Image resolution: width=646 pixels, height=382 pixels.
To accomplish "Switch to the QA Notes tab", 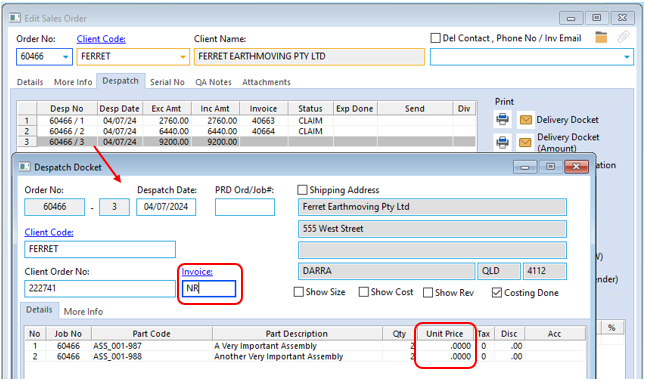I will pos(213,82).
